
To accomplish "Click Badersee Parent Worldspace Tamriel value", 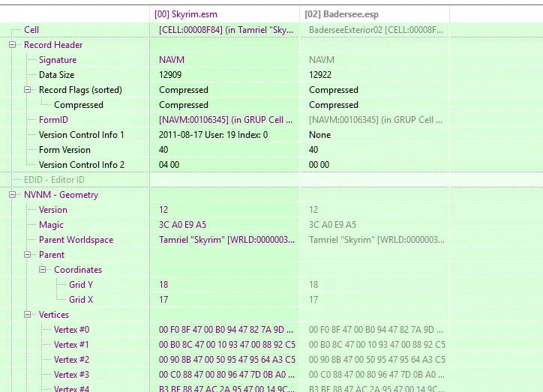I will 376,239.
